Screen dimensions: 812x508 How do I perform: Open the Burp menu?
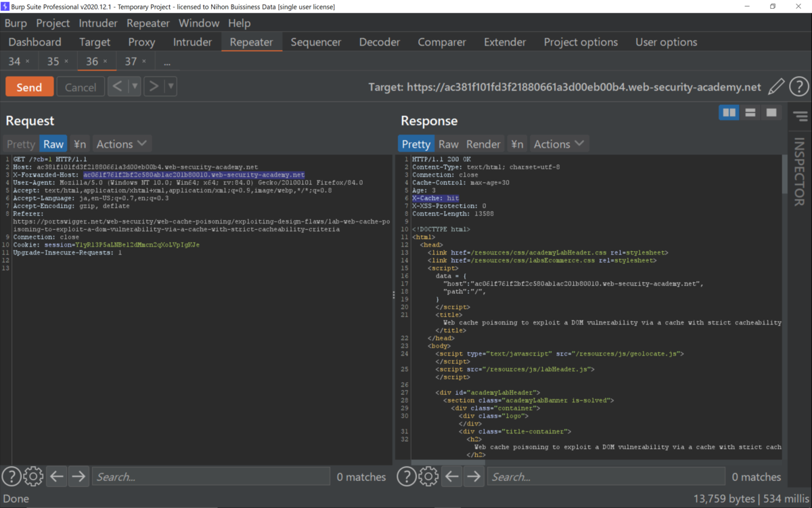(x=16, y=23)
